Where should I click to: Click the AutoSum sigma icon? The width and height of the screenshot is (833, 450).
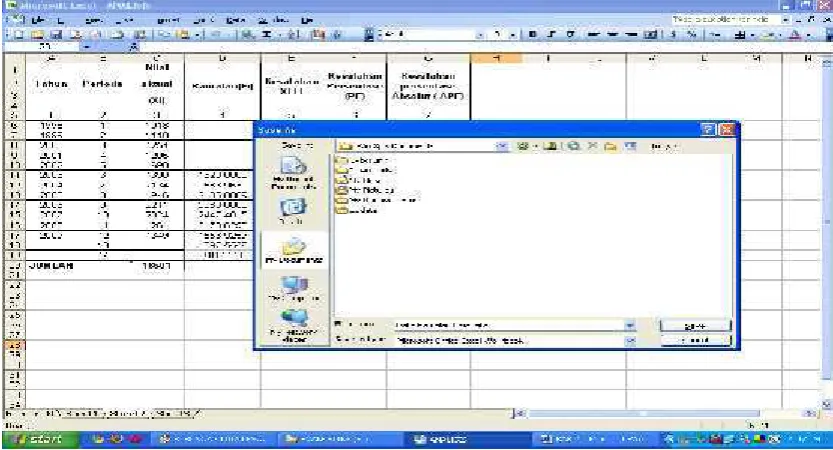coord(266,35)
